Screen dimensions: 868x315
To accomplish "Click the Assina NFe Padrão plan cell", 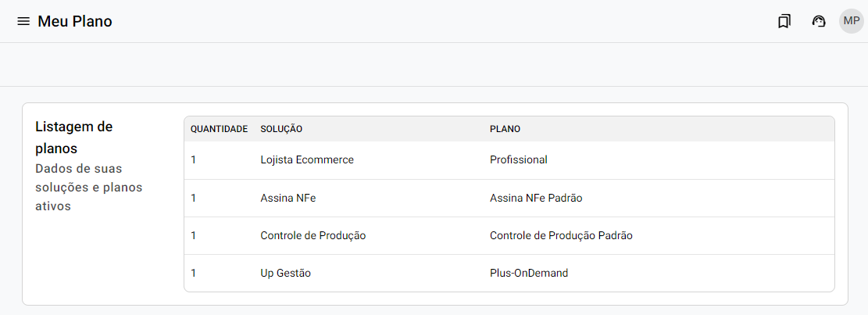I will [536, 199].
